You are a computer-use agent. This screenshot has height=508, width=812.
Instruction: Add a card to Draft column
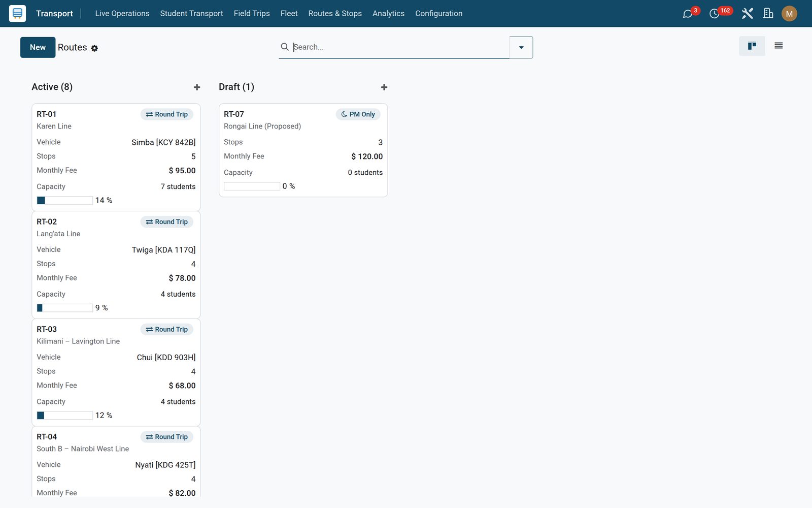[384, 87]
